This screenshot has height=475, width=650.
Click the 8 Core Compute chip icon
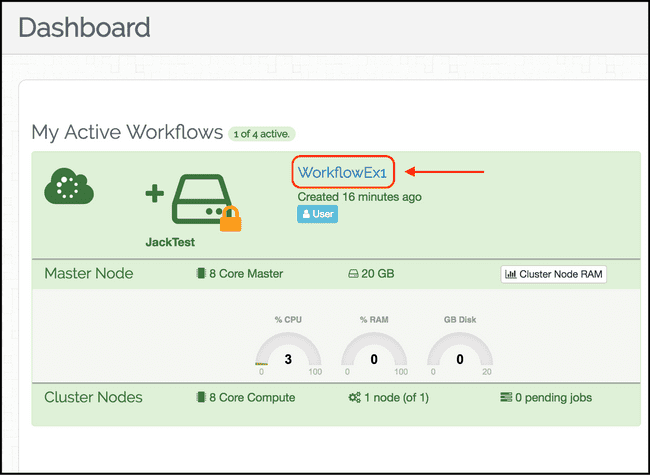tap(201, 397)
